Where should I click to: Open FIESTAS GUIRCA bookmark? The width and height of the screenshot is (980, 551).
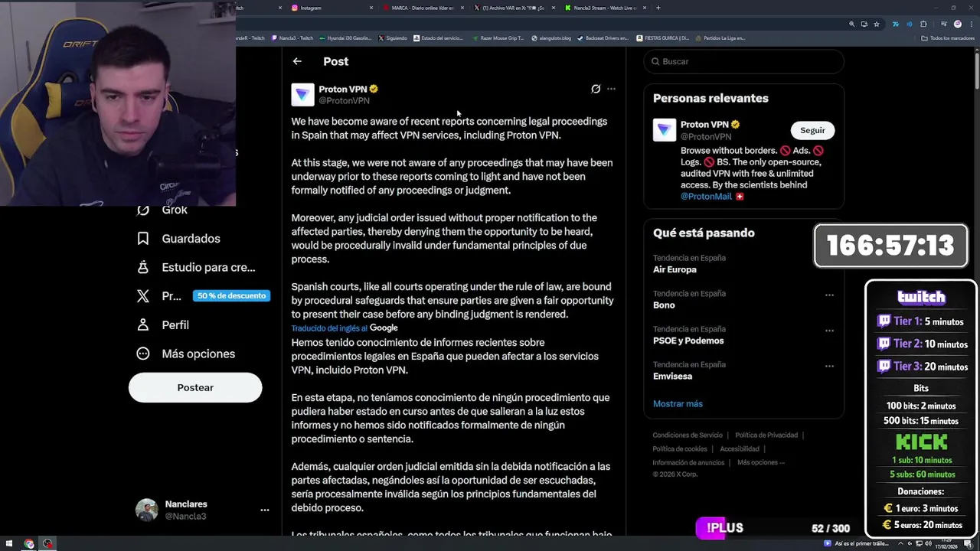click(x=662, y=38)
